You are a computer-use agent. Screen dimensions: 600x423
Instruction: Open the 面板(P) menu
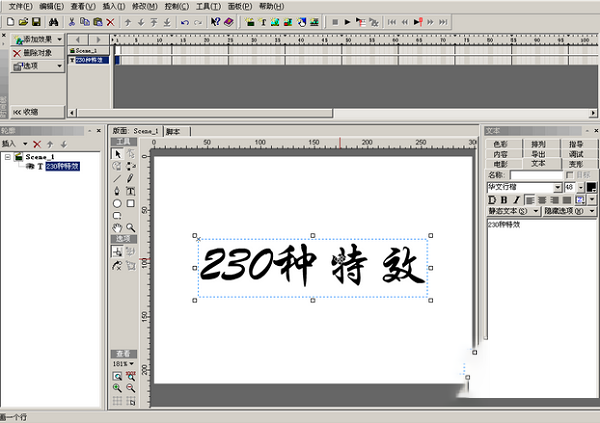[x=240, y=7]
